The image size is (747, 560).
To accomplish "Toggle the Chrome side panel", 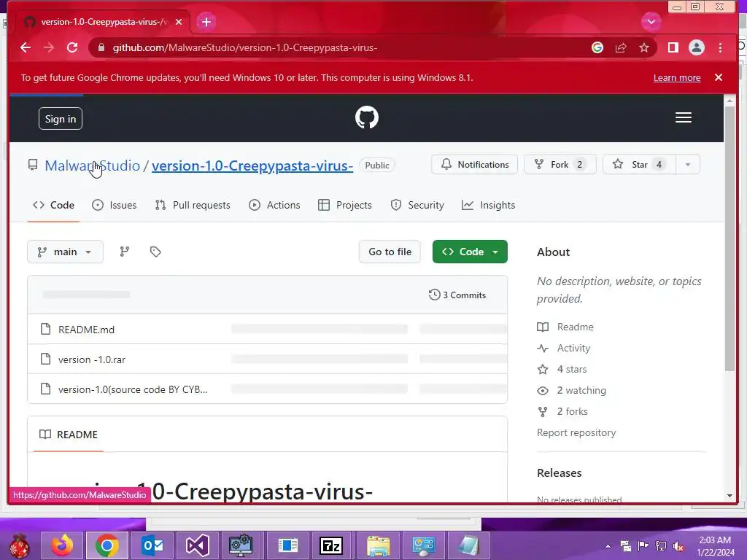I will point(673,47).
